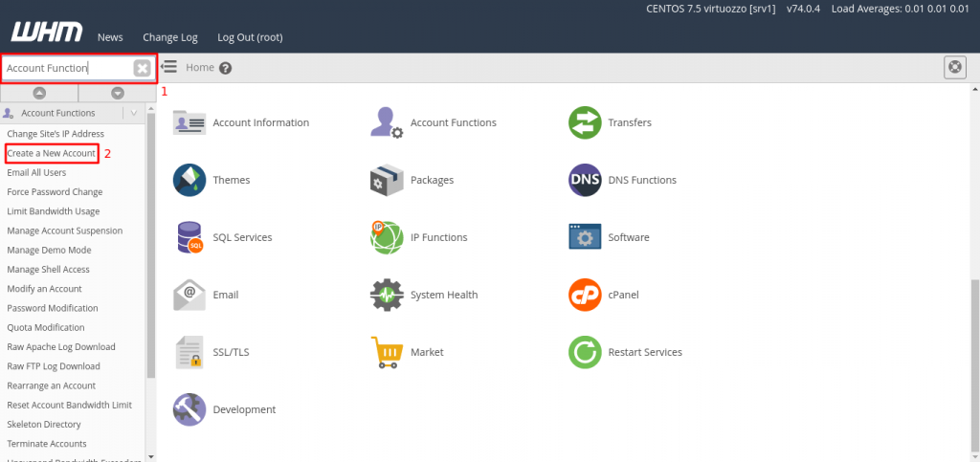Image resolution: width=980 pixels, height=462 pixels.
Task: Click the Load Averages status text
Action: click(x=900, y=10)
